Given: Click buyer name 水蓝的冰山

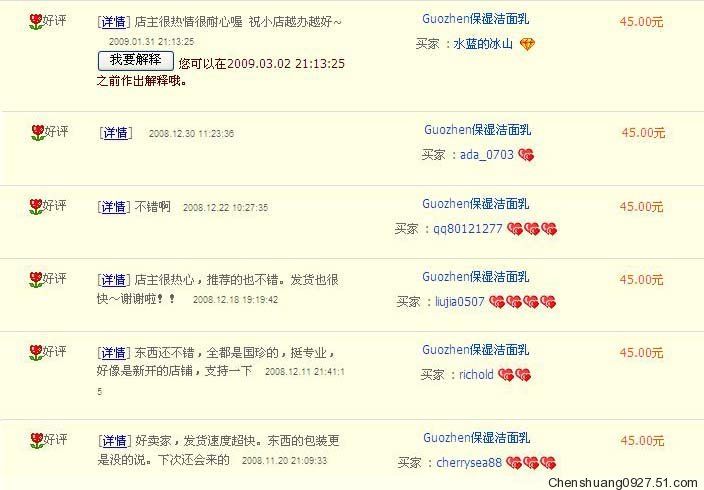Looking at the screenshot, I should pyautogui.click(x=483, y=44).
